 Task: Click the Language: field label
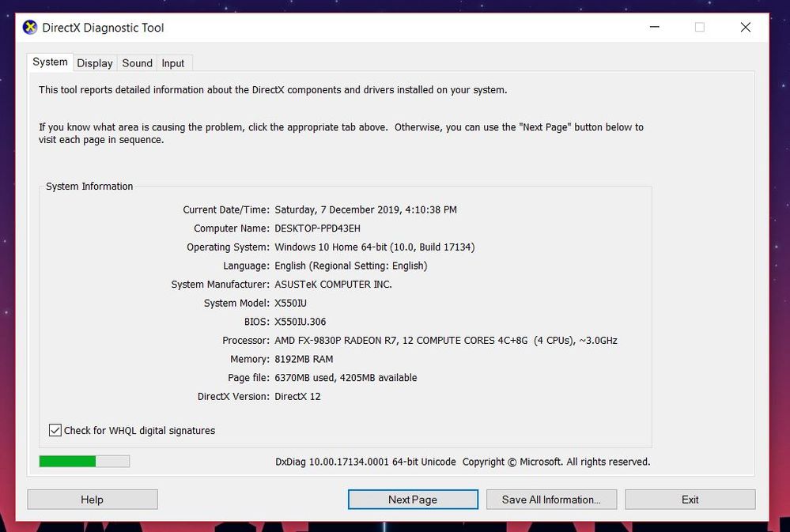click(247, 266)
